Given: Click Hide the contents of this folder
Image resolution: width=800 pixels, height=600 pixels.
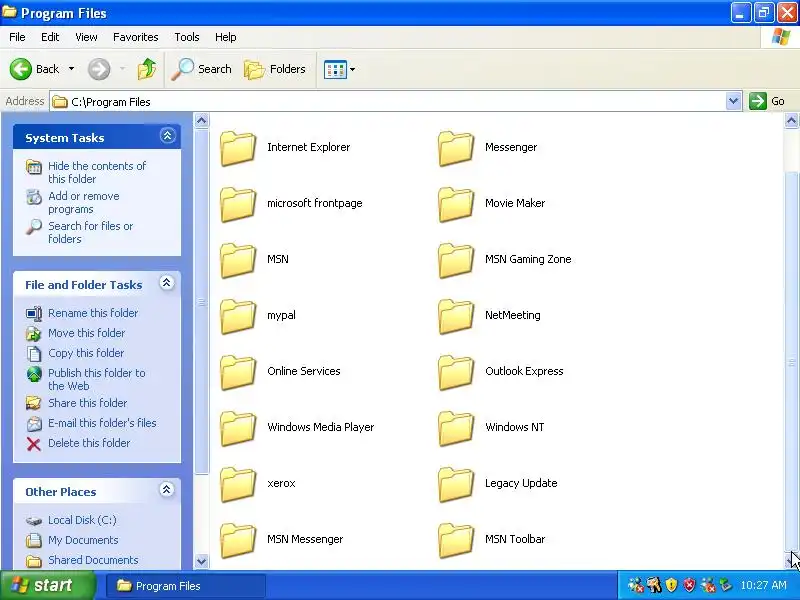Looking at the screenshot, I should 97,172.
